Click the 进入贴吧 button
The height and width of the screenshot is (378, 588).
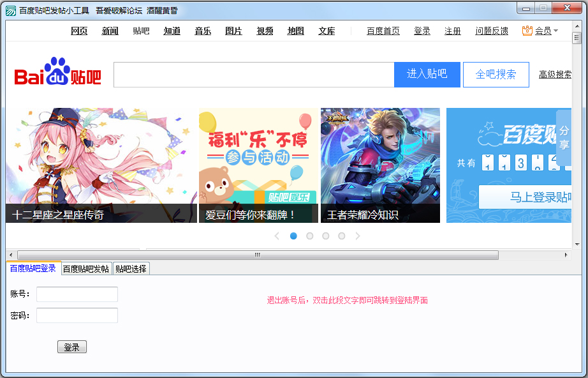coord(427,74)
